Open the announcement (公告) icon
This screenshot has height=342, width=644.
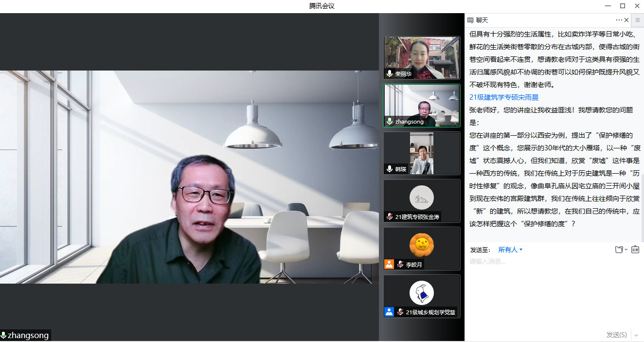[x=635, y=250]
